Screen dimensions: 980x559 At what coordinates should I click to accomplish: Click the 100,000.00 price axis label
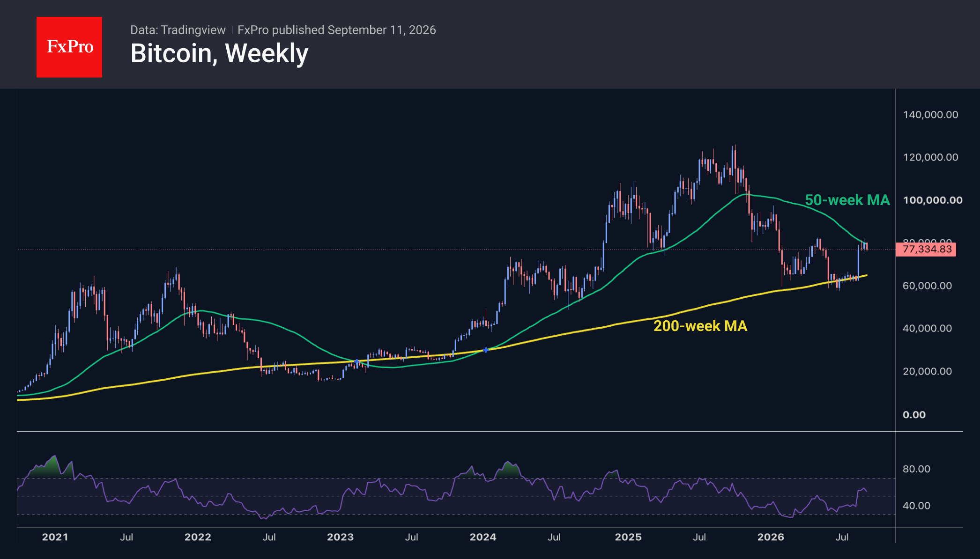coord(932,200)
